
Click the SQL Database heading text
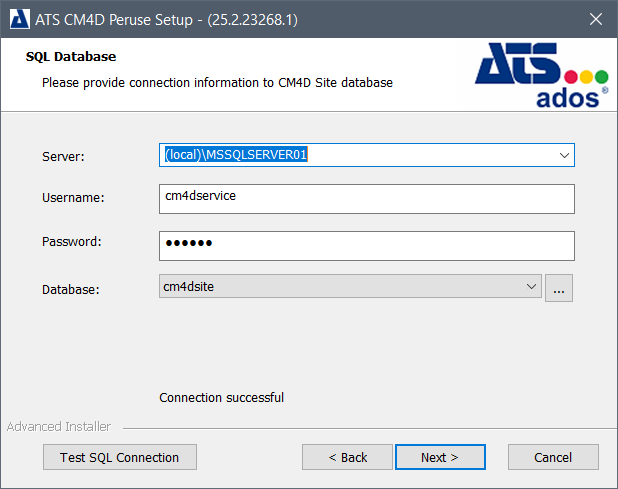click(70, 57)
